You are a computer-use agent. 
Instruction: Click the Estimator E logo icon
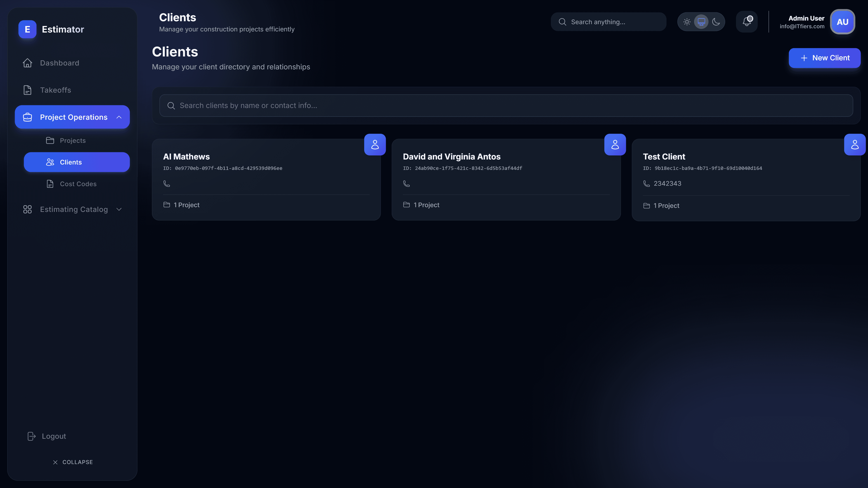click(x=27, y=29)
